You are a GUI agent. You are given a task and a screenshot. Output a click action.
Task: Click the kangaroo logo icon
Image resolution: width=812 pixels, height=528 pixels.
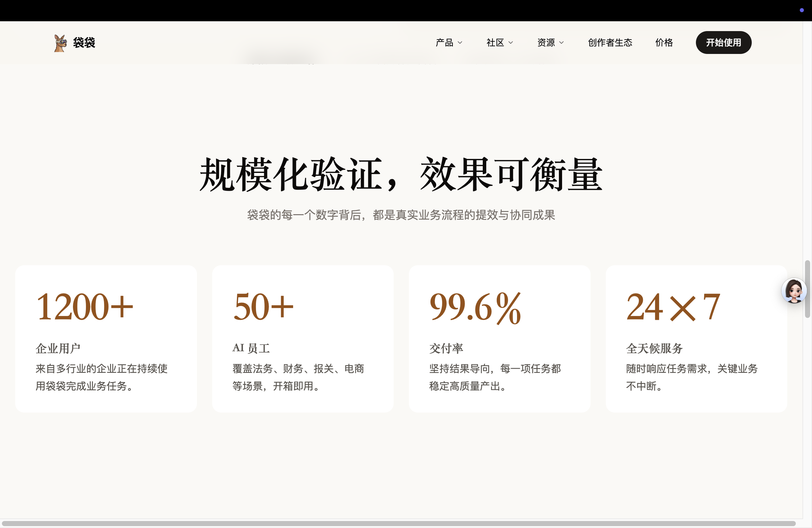point(60,43)
